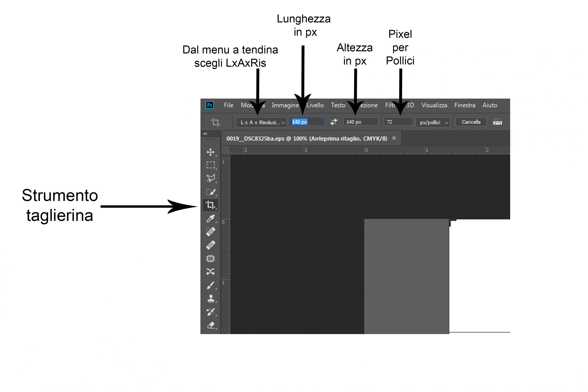Select the Spot Healing Brush tool
This screenshot has height=392, width=588.
[210, 232]
